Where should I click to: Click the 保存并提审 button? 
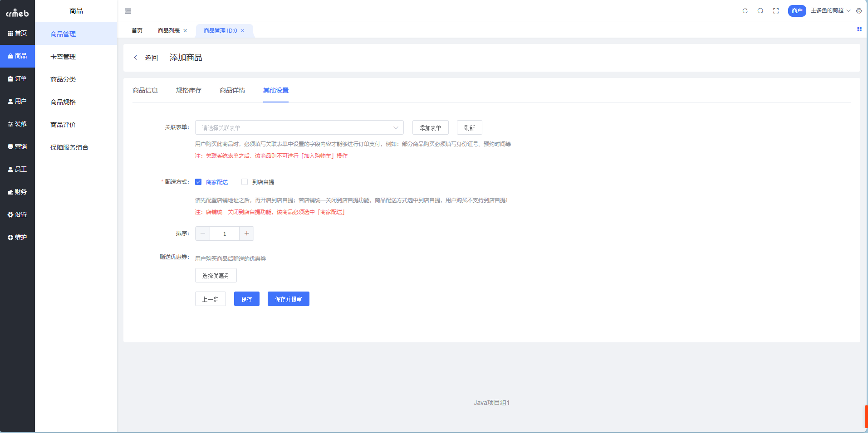tap(288, 299)
